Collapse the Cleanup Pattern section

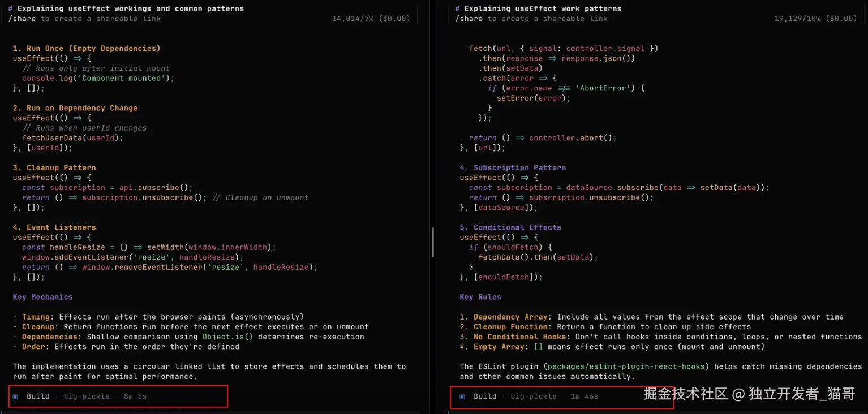(54, 167)
